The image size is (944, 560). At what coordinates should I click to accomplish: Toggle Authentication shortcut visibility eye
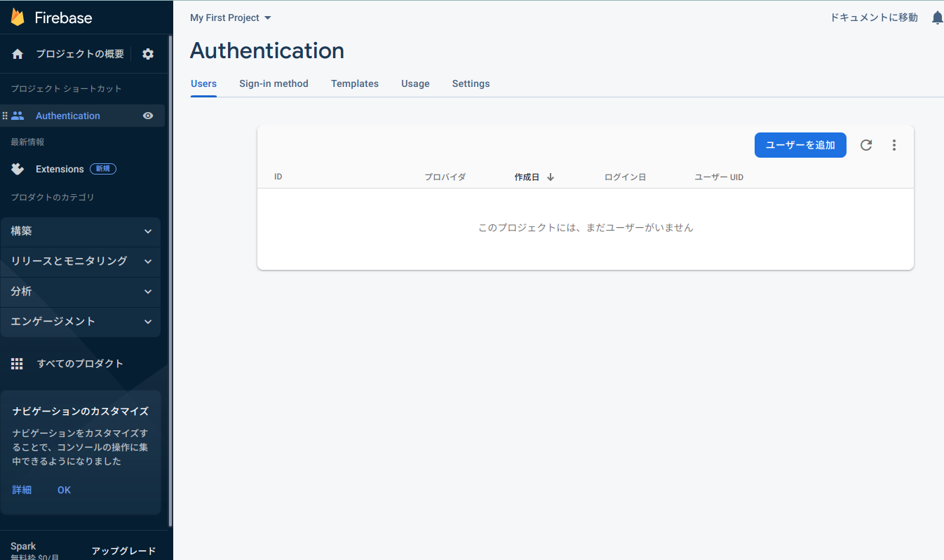coord(148,116)
